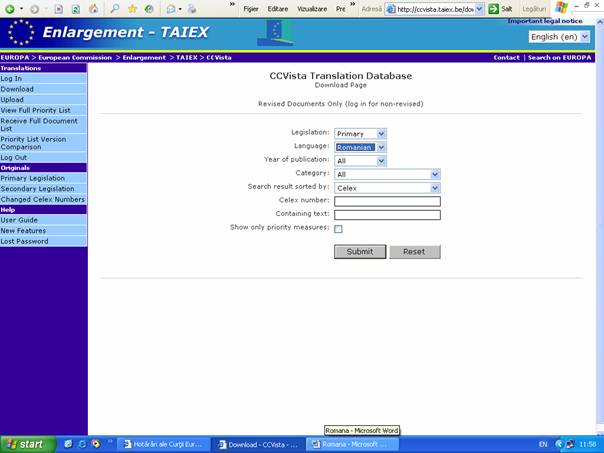Open the User Guide help link

point(43,220)
